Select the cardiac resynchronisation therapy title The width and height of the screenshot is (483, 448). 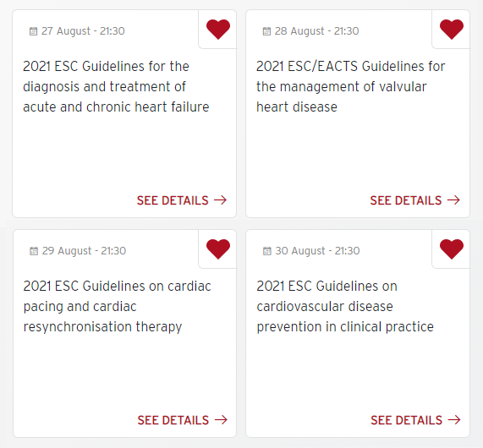click(117, 307)
